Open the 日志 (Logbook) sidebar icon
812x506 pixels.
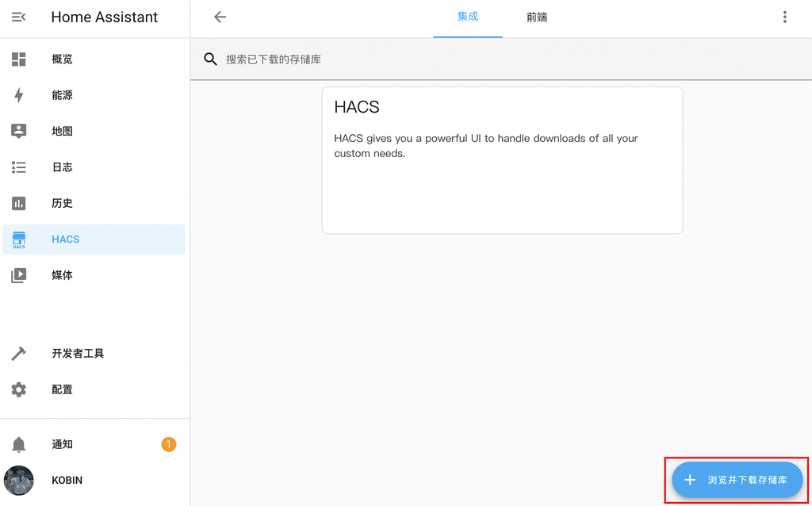[x=19, y=167]
